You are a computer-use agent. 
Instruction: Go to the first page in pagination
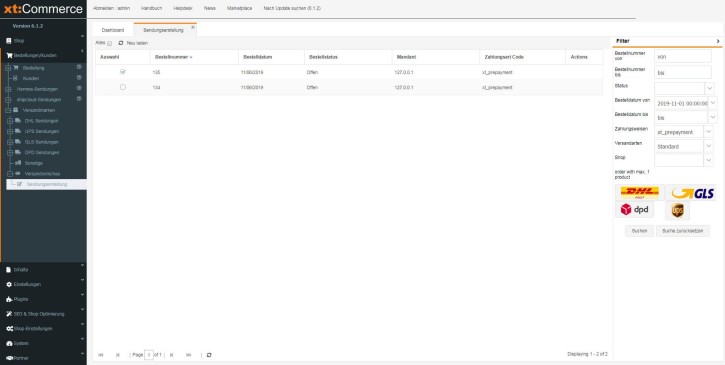pyautogui.click(x=101, y=355)
